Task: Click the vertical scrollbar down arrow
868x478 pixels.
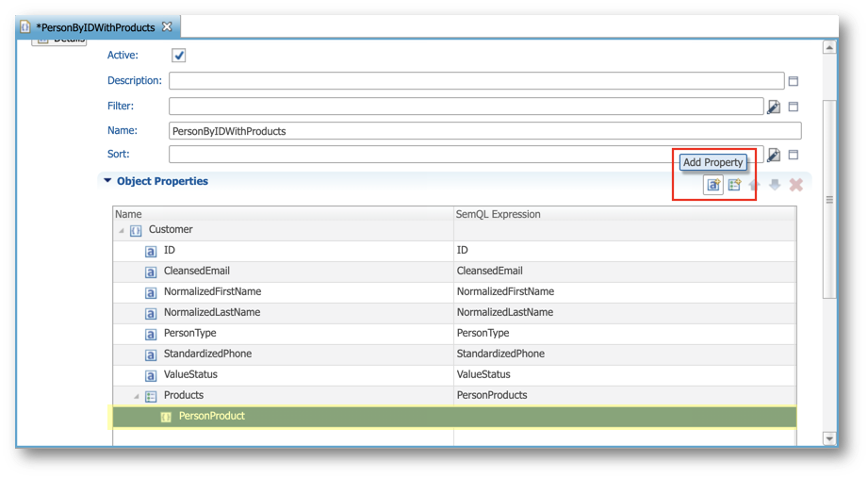Action: (829, 437)
